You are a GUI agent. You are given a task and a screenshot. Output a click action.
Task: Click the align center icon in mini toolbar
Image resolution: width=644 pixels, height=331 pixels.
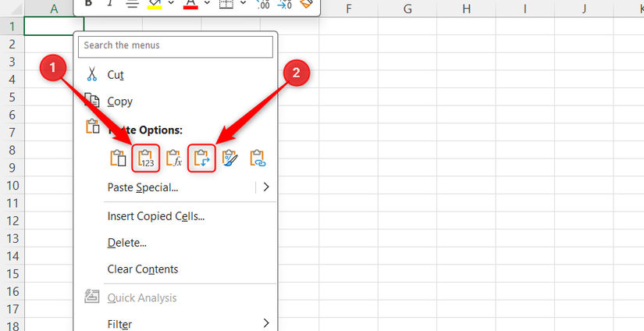click(x=132, y=3)
